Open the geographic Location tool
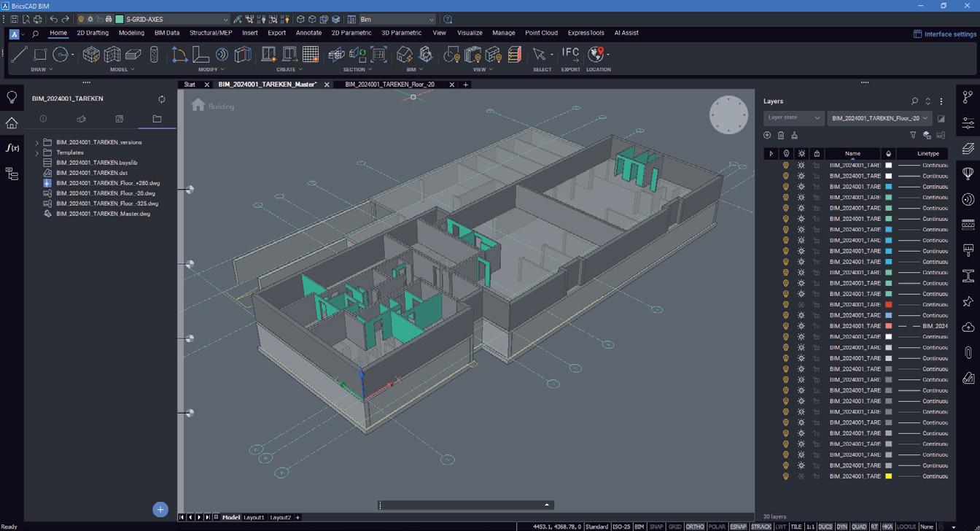This screenshot has width=980, height=531. (597, 54)
